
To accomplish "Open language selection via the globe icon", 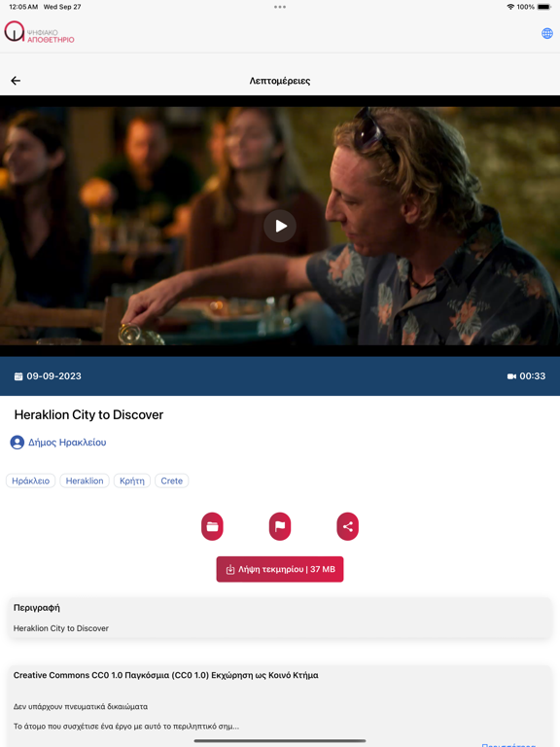I will (x=546, y=33).
